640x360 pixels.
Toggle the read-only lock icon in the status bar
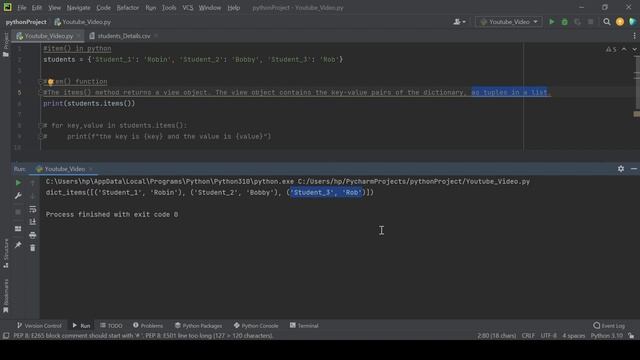coord(631,336)
